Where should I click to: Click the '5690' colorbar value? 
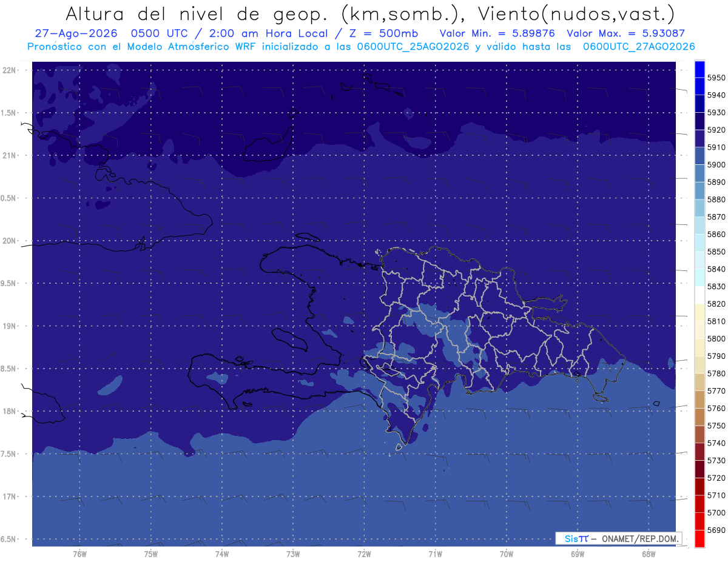tap(716, 530)
